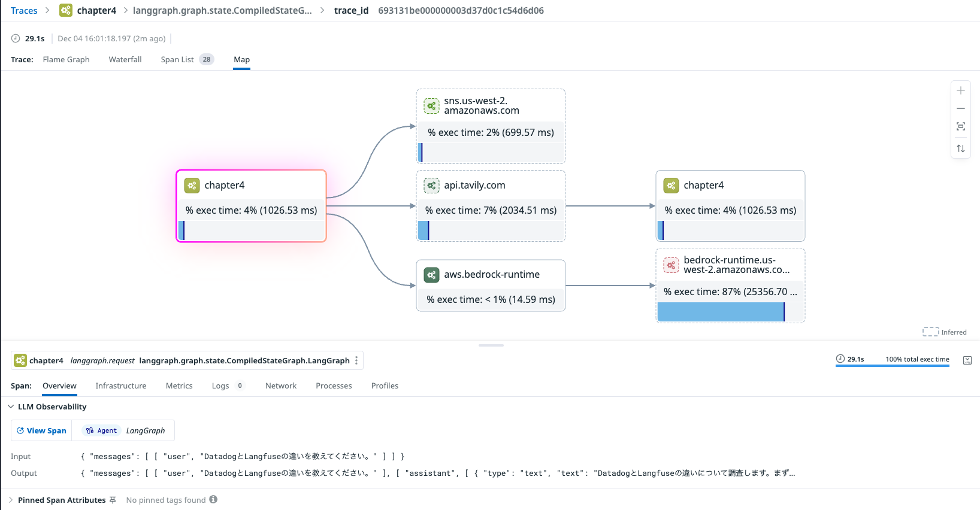This screenshot has width=980, height=510.
Task: Open the Processes span tab
Action: point(334,385)
